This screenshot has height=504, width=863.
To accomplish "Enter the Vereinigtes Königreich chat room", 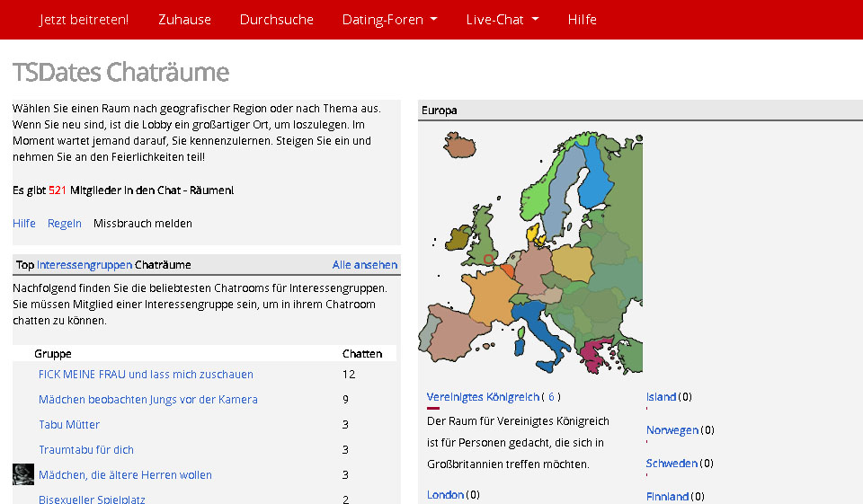I will point(483,397).
